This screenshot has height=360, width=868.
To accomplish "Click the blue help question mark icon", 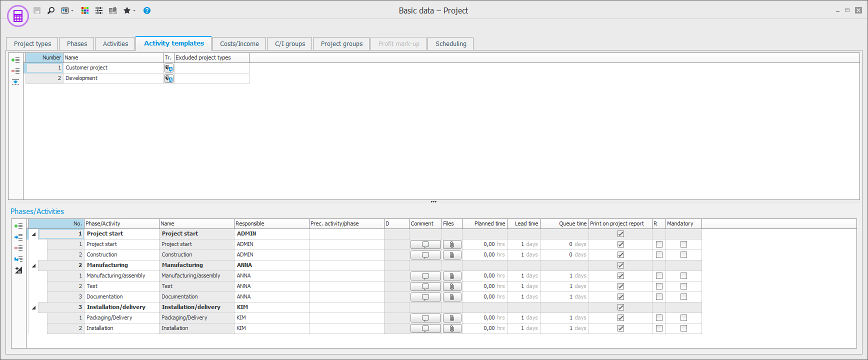I will 147,10.
